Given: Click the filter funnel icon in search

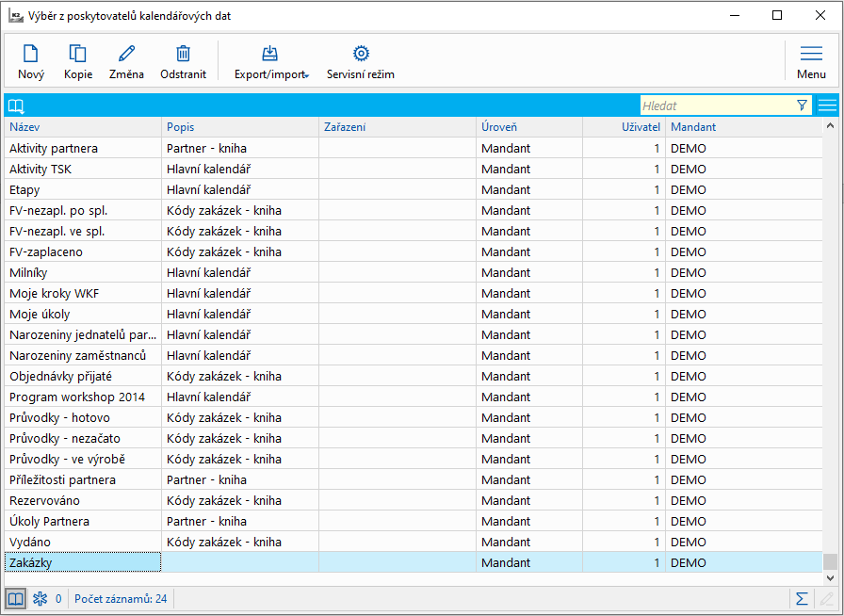Looking at the screenshot, I should 802,105.
